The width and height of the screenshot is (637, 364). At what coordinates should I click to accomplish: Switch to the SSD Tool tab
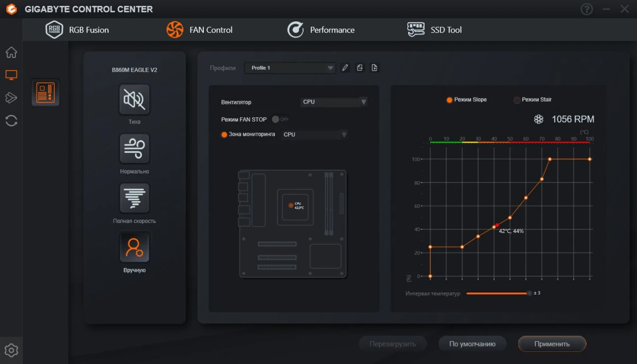(435, 30)
